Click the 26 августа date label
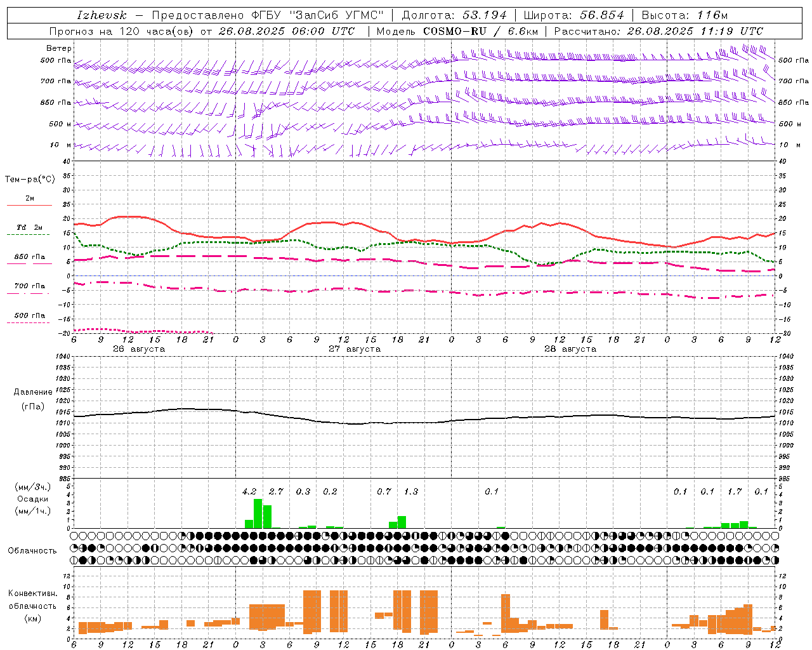Viewport: 812px width, 650px height. coord(139,349)
